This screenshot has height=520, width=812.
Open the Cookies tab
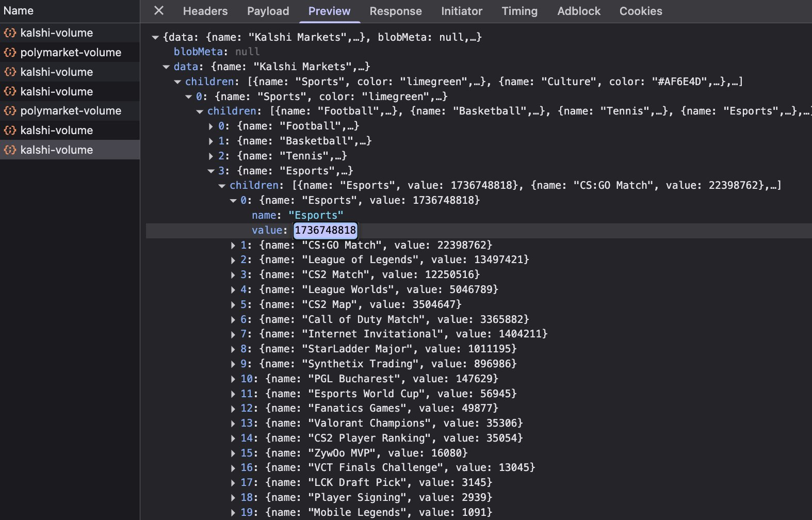click(640, 11)
